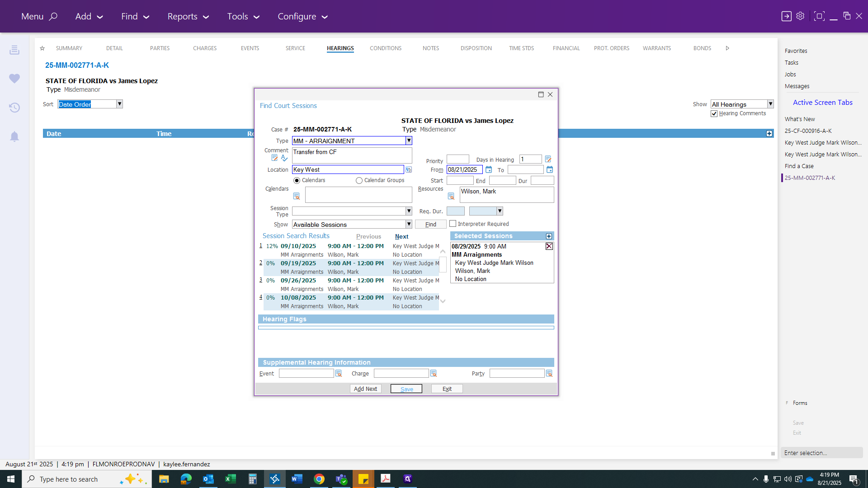Uncheck the Hearing Comments checkbox

(x=714, y=114)
